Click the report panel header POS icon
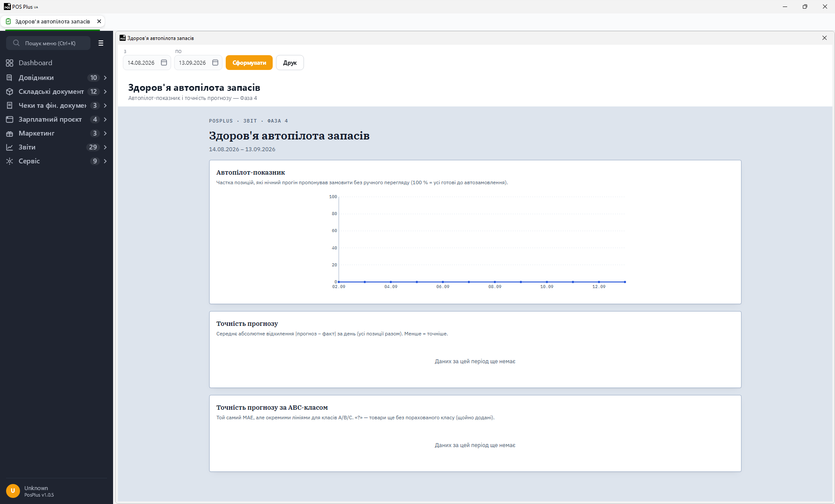Image resolution: width=835 pixels, height=504 pixels. point(123,38)
